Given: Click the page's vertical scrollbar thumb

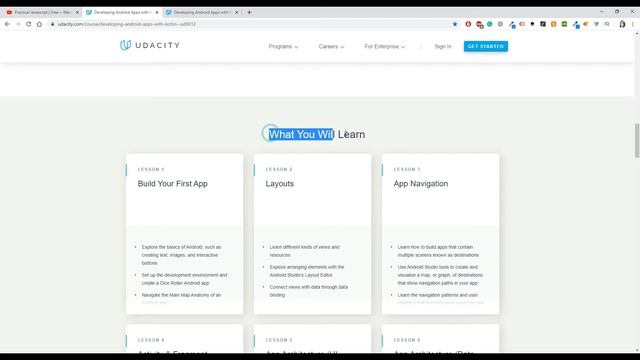Looking at the screenshot, I should tap(637, 140).
